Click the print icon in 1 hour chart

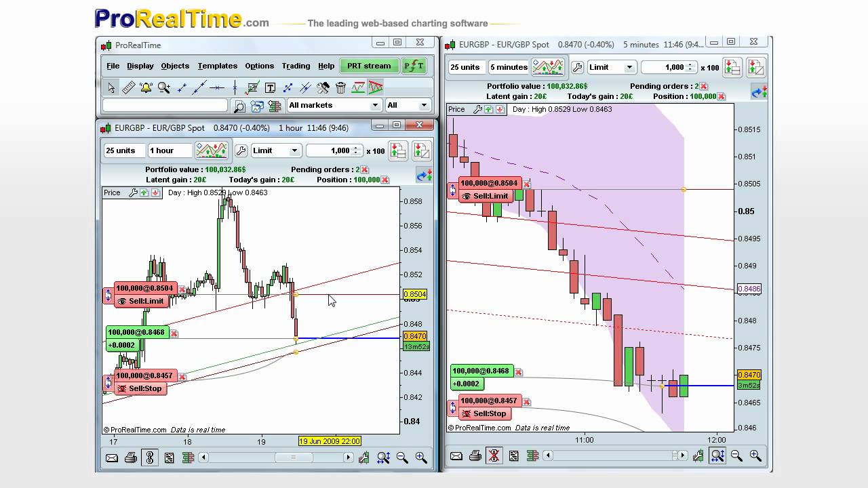pyautogui.click(x=130, y=457)
